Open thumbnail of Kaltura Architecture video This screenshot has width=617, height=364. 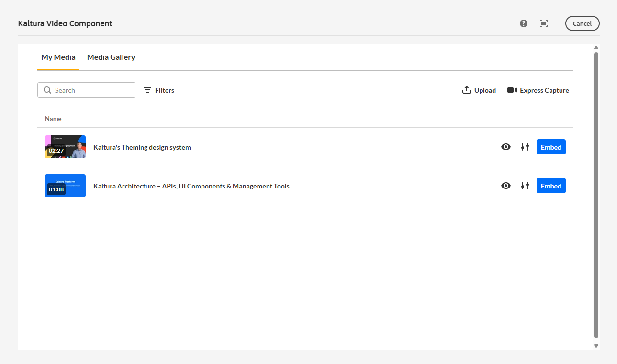(65, 186)
